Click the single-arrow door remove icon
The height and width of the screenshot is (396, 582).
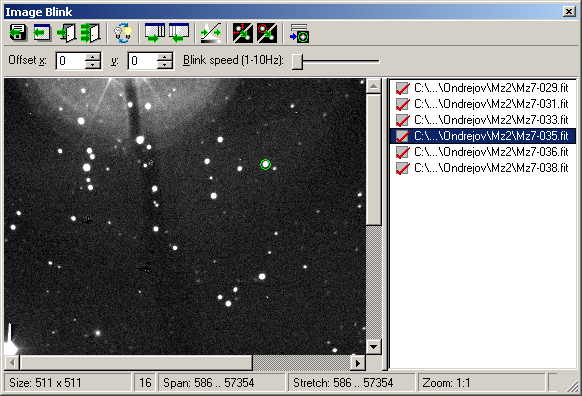point(66,33)
